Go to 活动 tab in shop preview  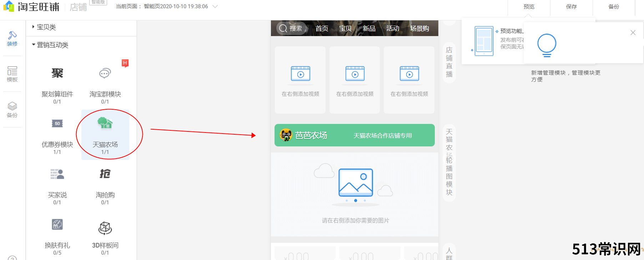click(393, 28)
